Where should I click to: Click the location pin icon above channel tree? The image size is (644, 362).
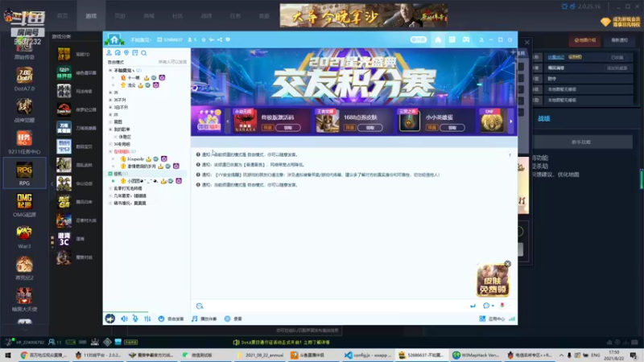[x=126, y=53]
